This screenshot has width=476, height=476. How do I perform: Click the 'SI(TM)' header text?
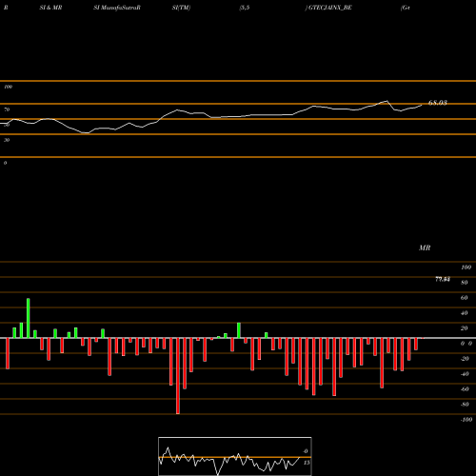181,8
